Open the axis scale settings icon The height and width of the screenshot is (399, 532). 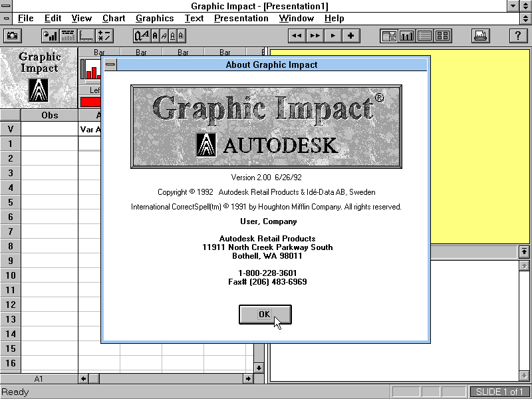(x=86, y=36)
